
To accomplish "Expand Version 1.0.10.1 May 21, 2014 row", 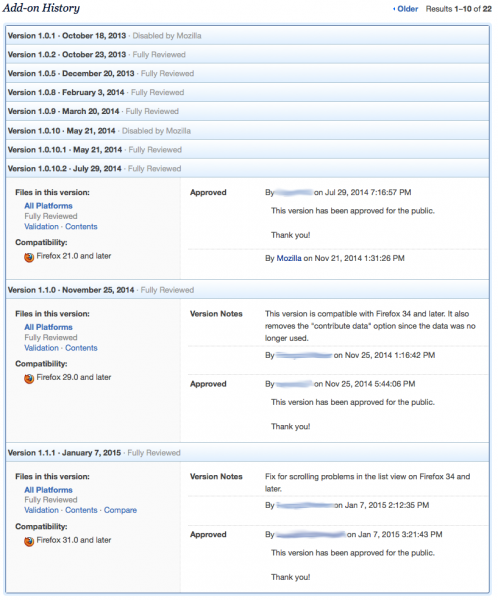I will pyautogui.click(x=247, y=150).
